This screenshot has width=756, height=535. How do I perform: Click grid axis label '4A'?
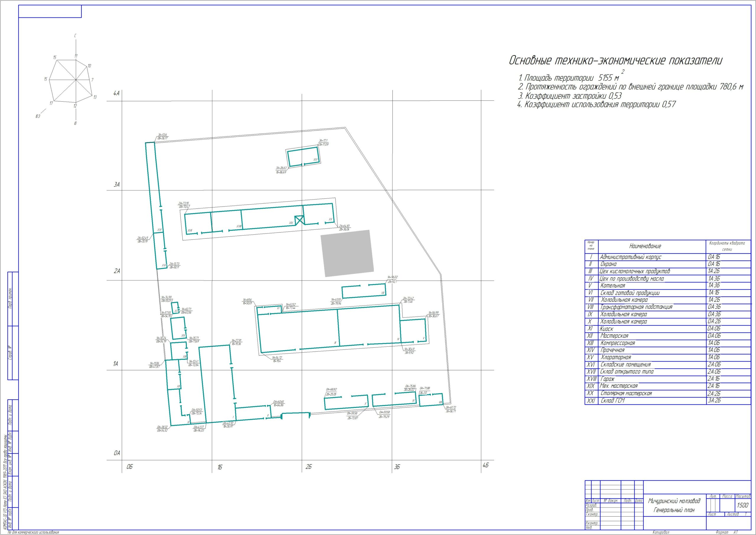(x=116, y=94)
